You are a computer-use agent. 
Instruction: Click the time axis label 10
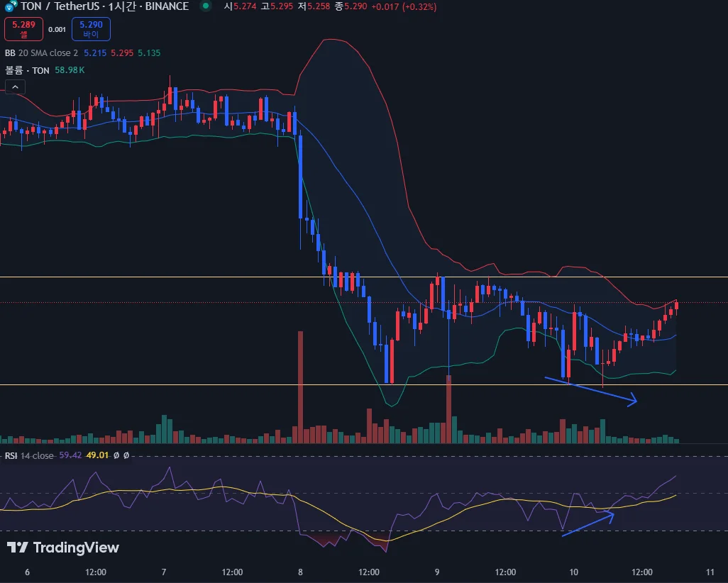pos(574,572)
